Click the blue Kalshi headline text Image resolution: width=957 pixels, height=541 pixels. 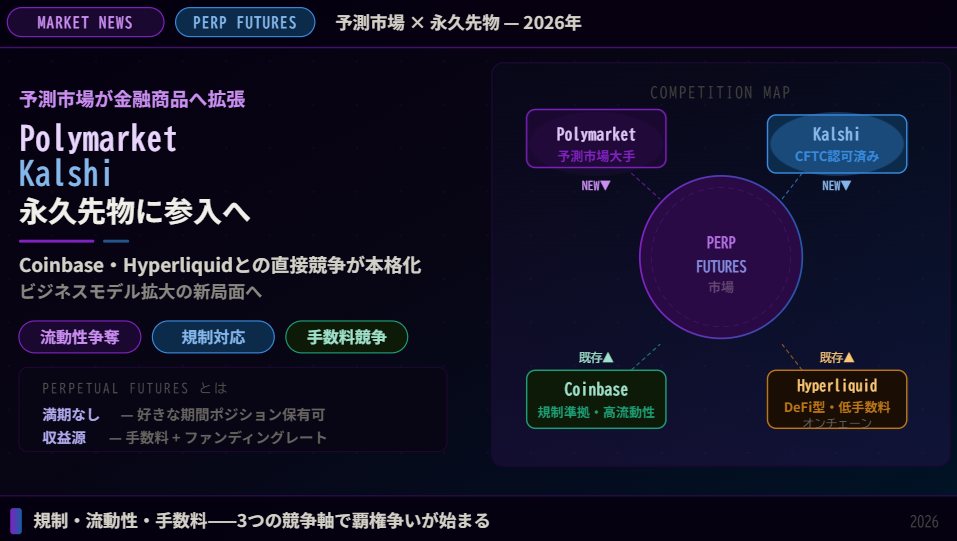coord(65,173)
